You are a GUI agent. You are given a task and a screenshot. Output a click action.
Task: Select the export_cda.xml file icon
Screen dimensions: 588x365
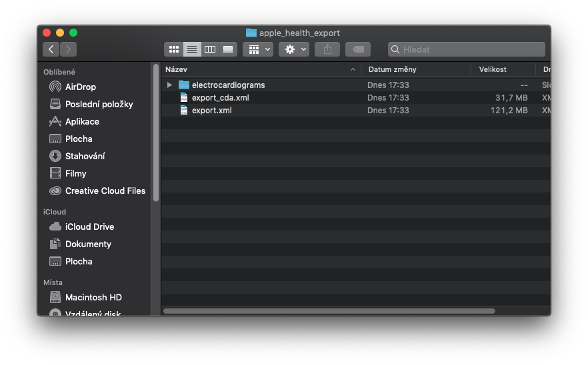point(184,98)
